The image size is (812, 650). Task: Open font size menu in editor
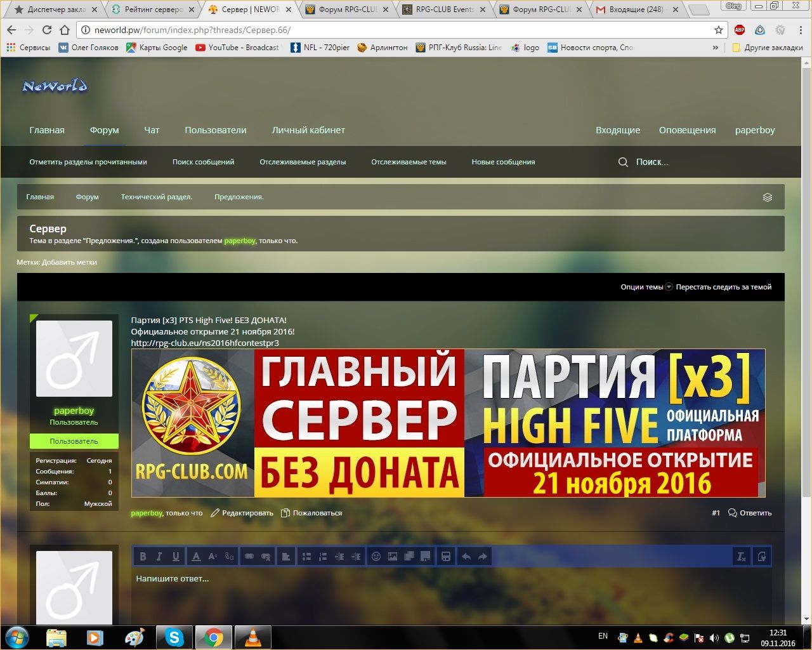click(x=213, y=557)
